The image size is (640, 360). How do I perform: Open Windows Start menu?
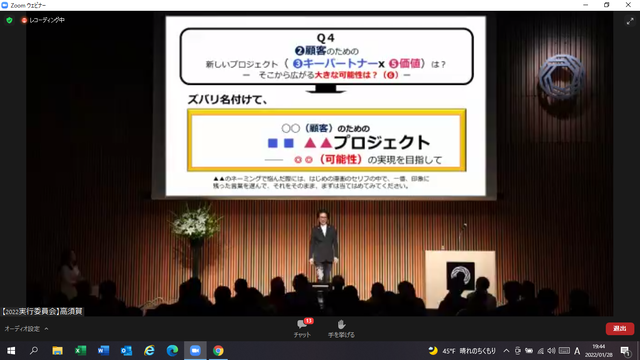[11, 351]
